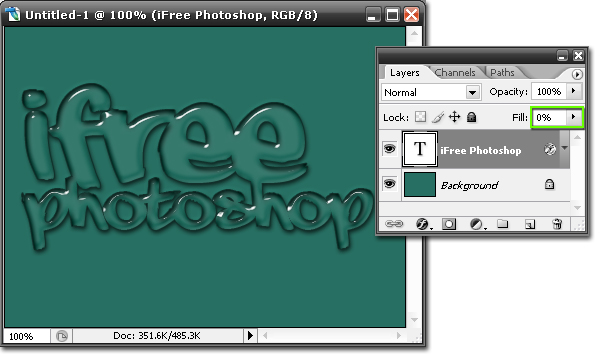Screen dimensions: 600x362
Task: Expand effects list of iFree Photoshop layer
Action: (x=565, y=148)
